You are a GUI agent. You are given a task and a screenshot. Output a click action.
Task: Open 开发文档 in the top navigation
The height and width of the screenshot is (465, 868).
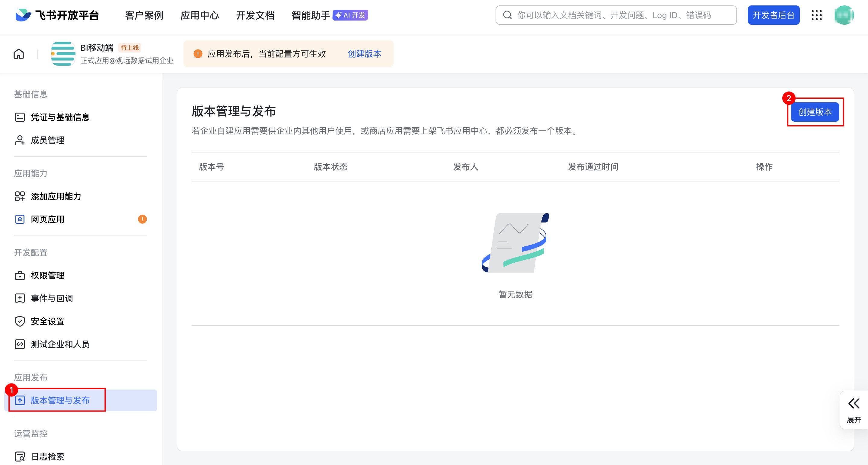255,15
